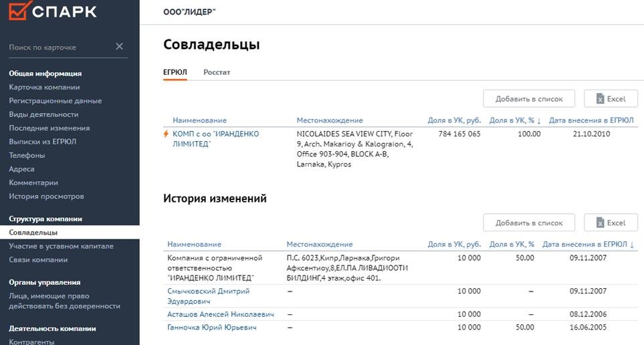Select the ЕГРЮЛ tab
Screen dimensions: 644x345
(x=175, y=72)
